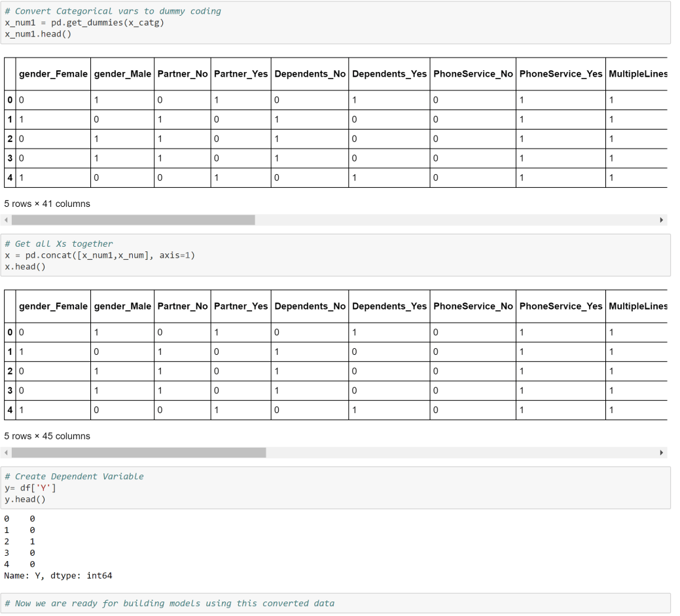
Task: Click the '# Create Dependent Variable' comment
Action: pyautogui.click(x=74, y=477)
